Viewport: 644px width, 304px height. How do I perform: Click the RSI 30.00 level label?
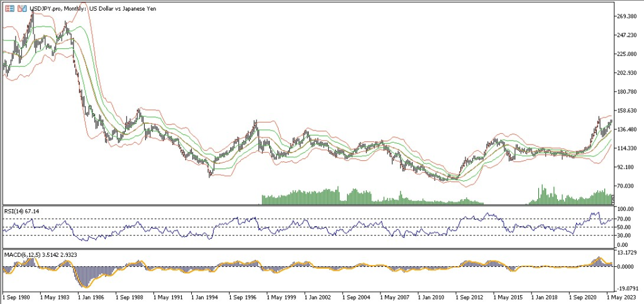625,235
